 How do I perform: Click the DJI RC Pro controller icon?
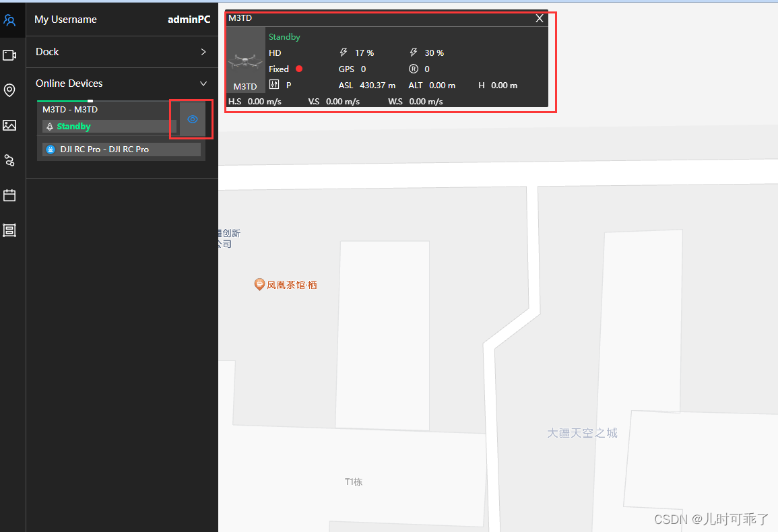(50, 149)
